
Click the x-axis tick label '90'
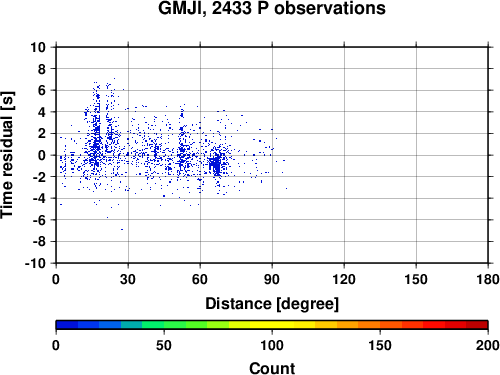click(272, 279)
